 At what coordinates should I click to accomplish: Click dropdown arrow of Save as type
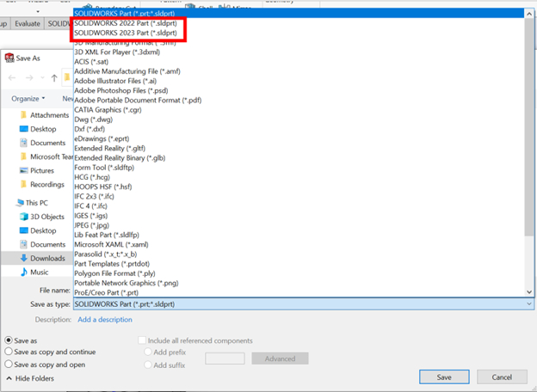coord(529,303)
